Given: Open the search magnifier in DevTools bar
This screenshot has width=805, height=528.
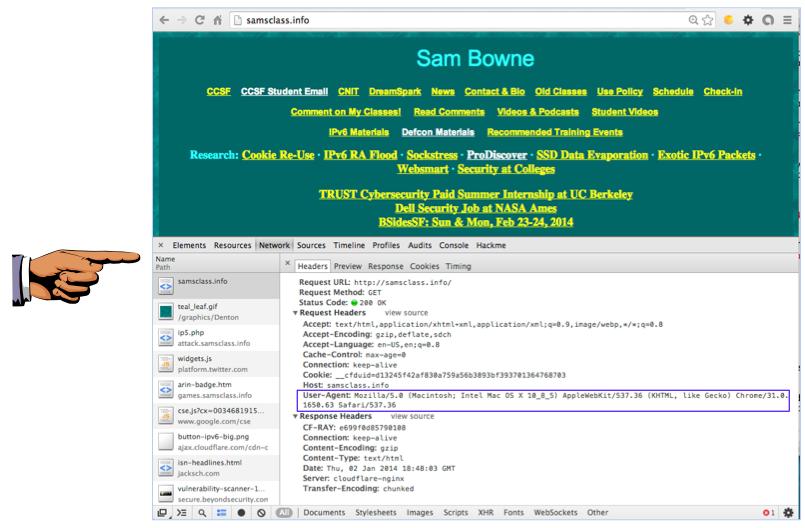Looking at the screenshot, I should (202, 513).
